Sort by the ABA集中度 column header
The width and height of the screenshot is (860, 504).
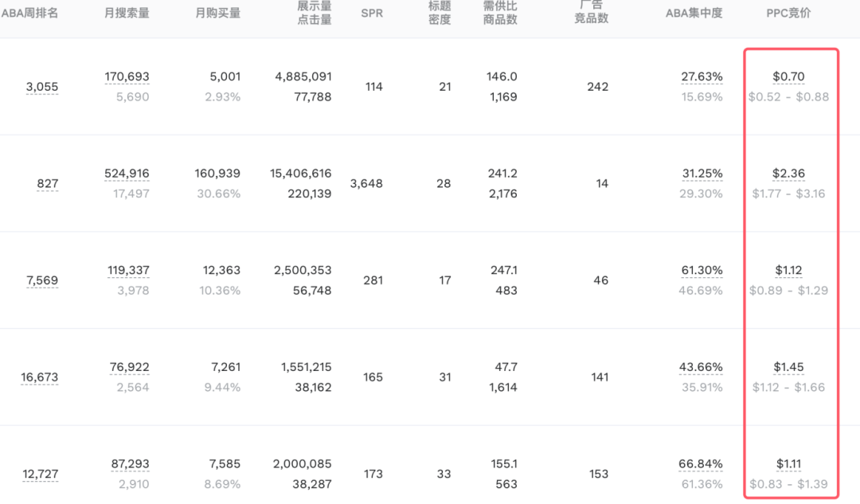pos(694,13)
